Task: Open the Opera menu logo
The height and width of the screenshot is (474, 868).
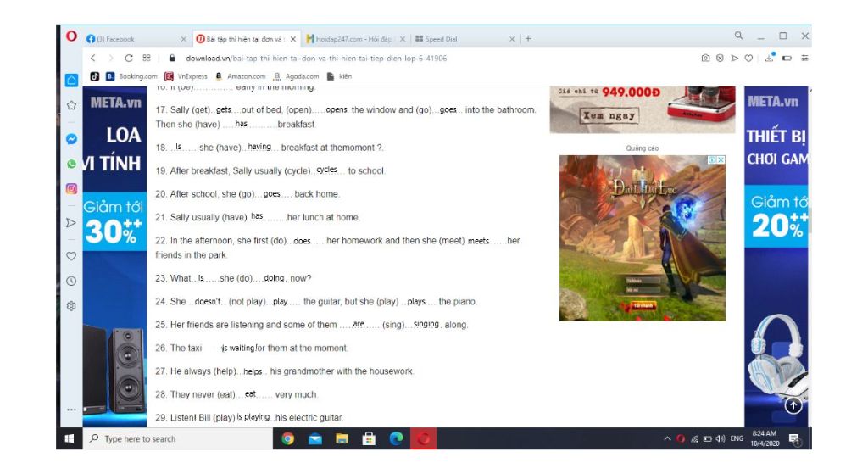Action: click(x=71, y=36)
